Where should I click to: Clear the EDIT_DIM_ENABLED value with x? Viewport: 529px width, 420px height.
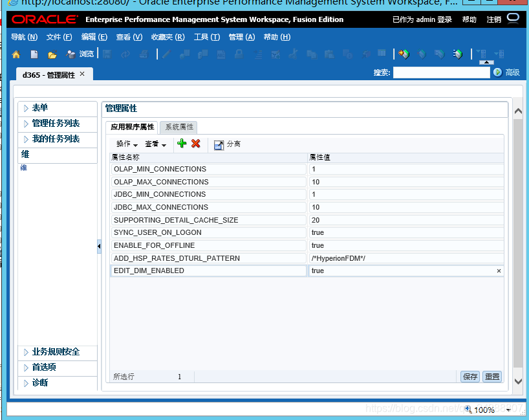coord(499,271)
